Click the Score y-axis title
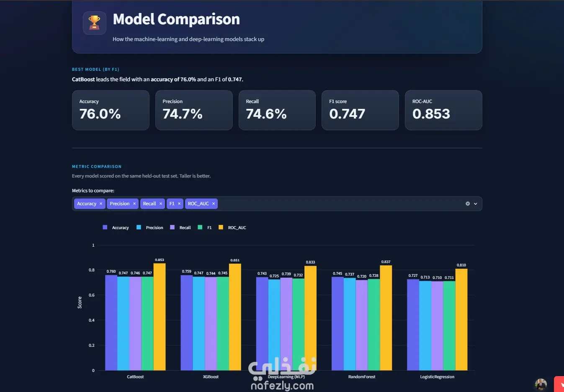The width and height of the screenshot is (564, 392). tap(80, 302)
